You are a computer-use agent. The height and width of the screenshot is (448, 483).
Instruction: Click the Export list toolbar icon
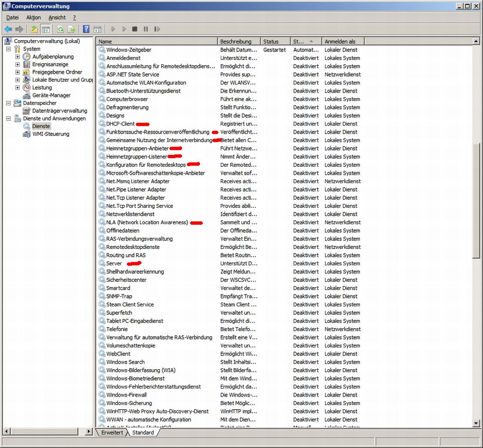point(72,29)
